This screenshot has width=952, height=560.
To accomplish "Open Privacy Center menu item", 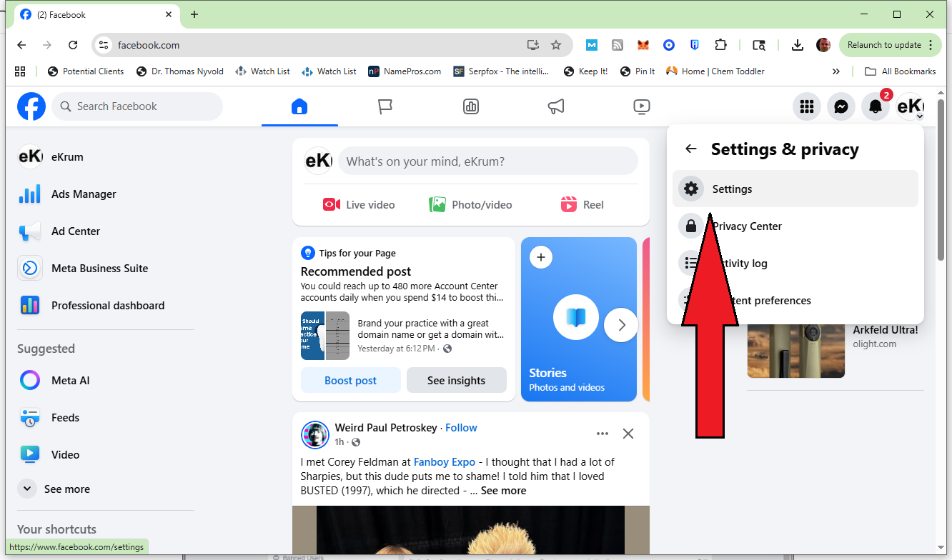I will tap(748, 226).
